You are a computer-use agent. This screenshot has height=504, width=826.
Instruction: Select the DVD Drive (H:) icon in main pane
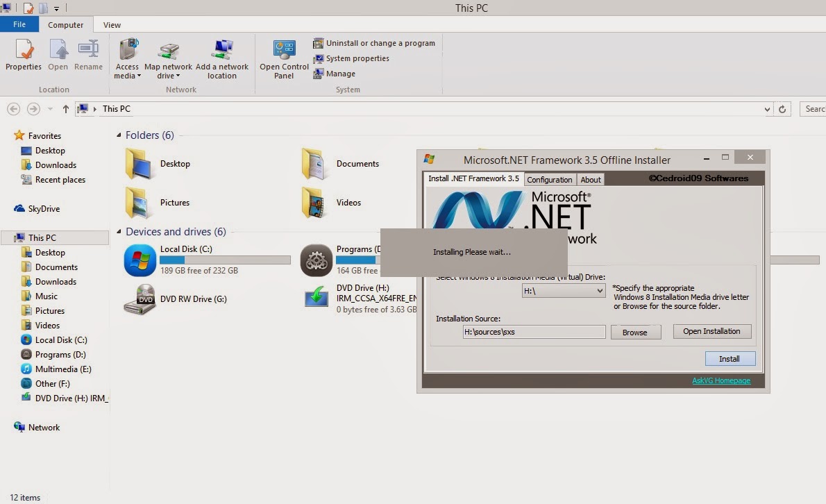[317, 297]
